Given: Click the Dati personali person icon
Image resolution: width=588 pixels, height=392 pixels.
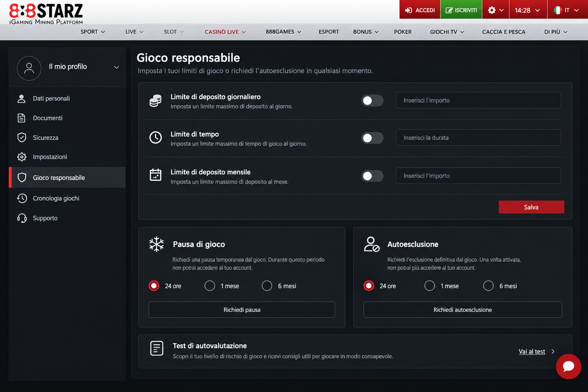Looking at the screenshot, I should (21, 98).
